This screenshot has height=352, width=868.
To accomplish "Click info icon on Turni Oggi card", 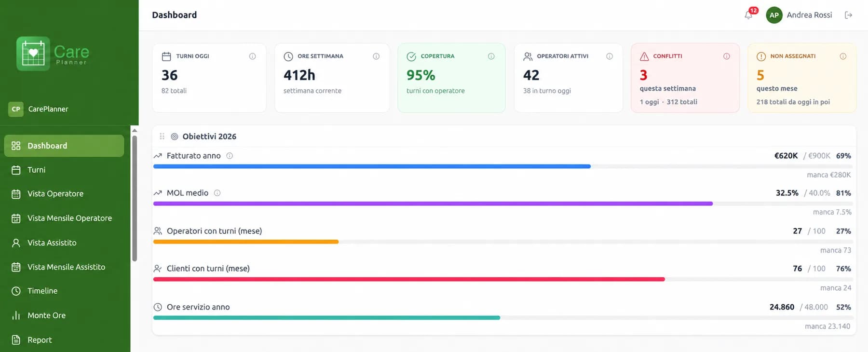I will (252, 56).
